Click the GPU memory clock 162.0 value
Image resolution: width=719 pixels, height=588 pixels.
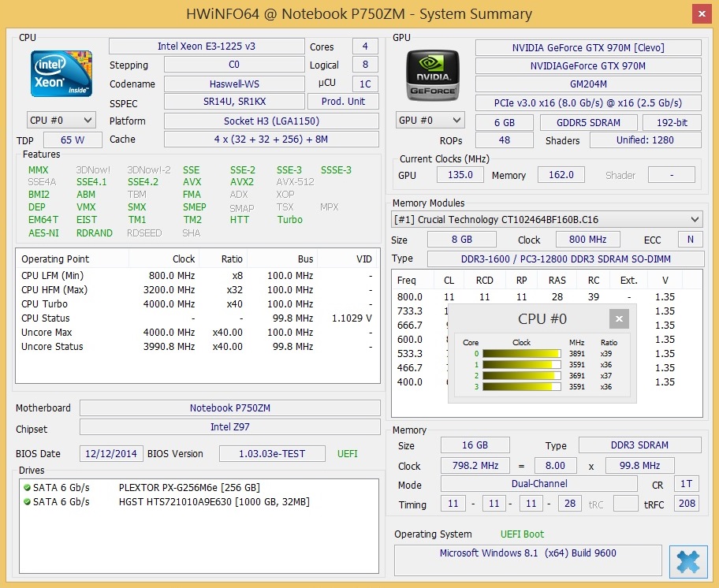pyautogui.click(x=561, y=175)
